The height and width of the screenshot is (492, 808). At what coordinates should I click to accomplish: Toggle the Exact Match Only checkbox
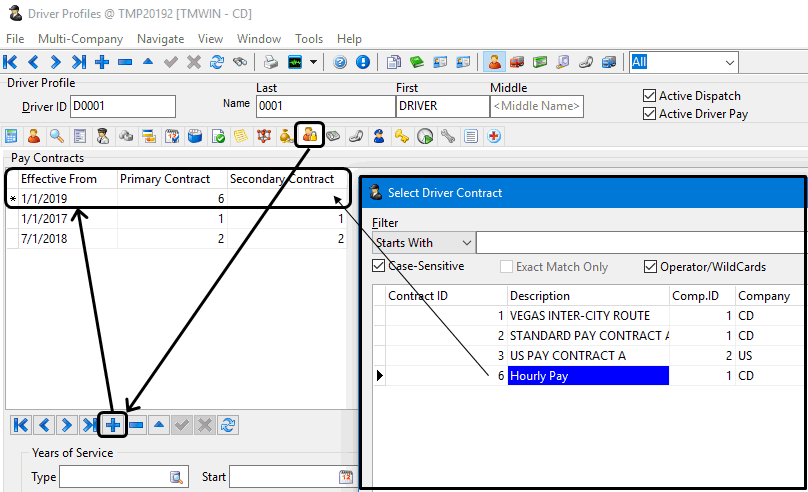[x=506, y=266]
